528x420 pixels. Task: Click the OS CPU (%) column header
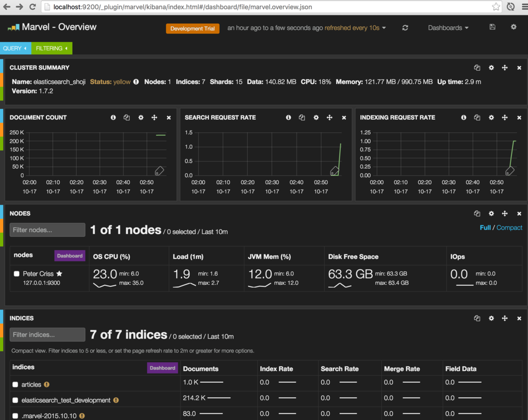click(x=111, y=256)
